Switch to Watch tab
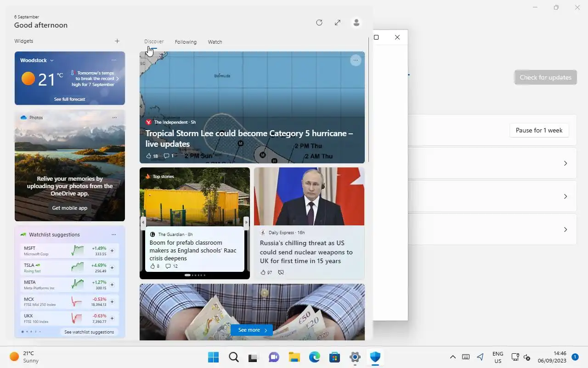 (x=215, y=42)
